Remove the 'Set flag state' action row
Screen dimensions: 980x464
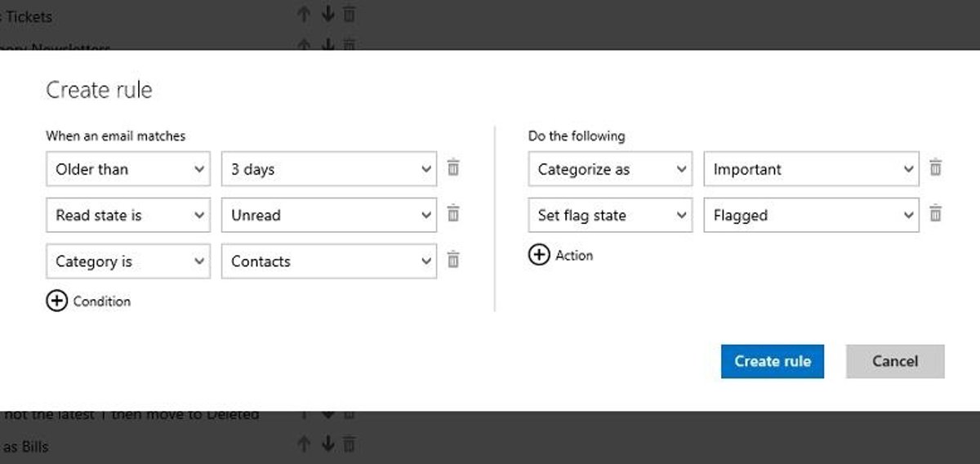[x=936, y=214]
